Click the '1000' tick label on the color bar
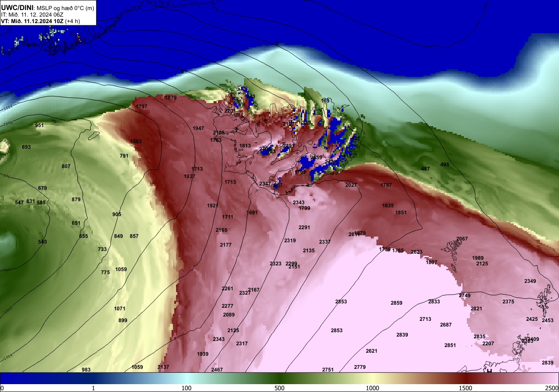 (373, 388)
